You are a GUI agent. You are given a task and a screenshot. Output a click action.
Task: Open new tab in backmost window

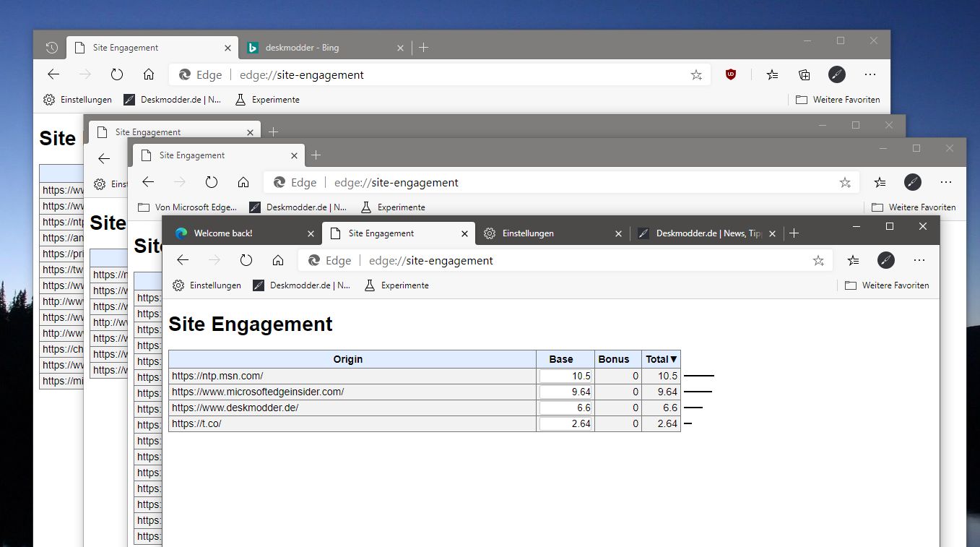(x=424, y=48)
